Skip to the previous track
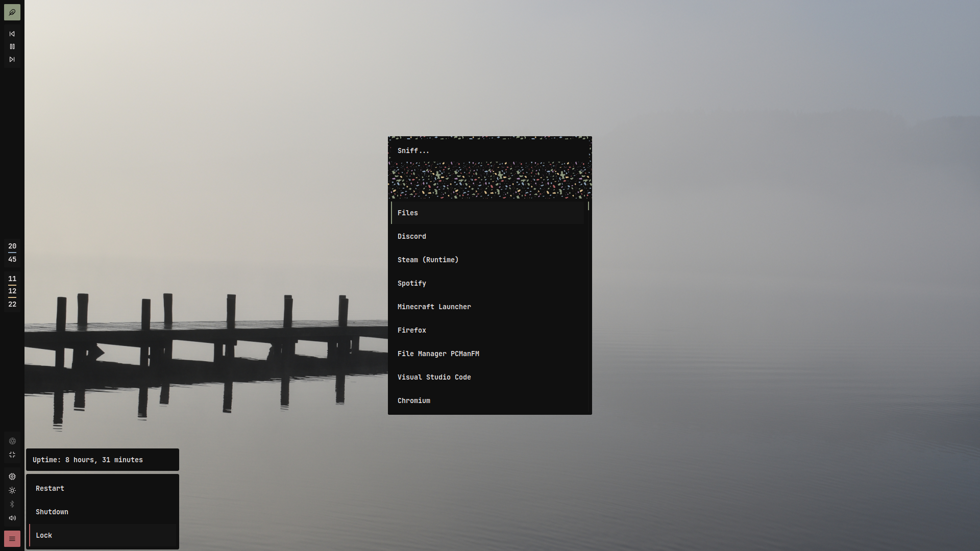Screen dimensions: 980x551 tap(12, 34)
